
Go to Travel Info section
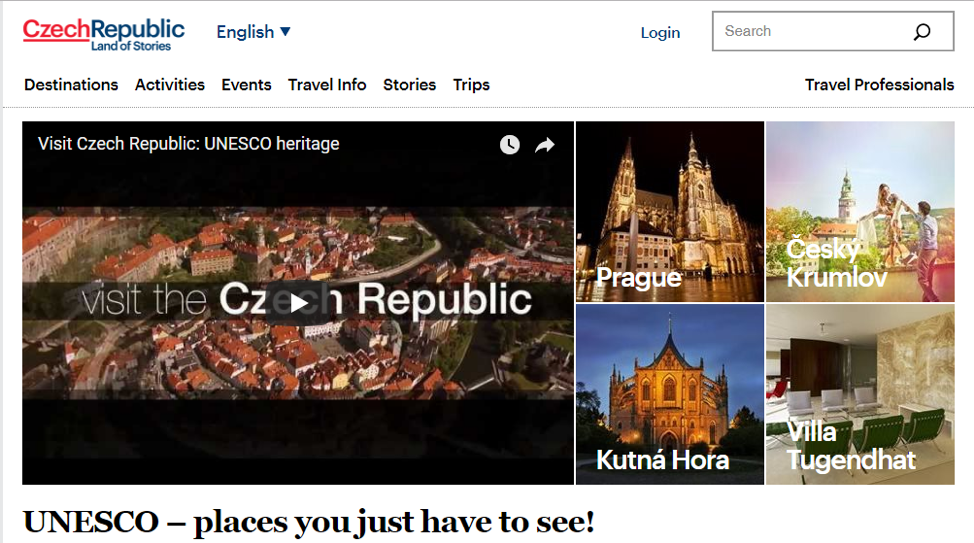click(x=327, y=84)
